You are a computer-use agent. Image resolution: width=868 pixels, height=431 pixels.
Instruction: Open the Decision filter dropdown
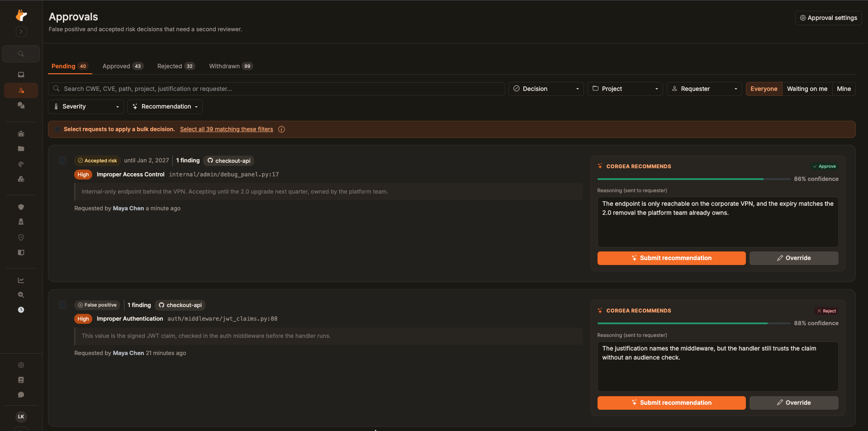pyautogui.click(x=546, y=89)
